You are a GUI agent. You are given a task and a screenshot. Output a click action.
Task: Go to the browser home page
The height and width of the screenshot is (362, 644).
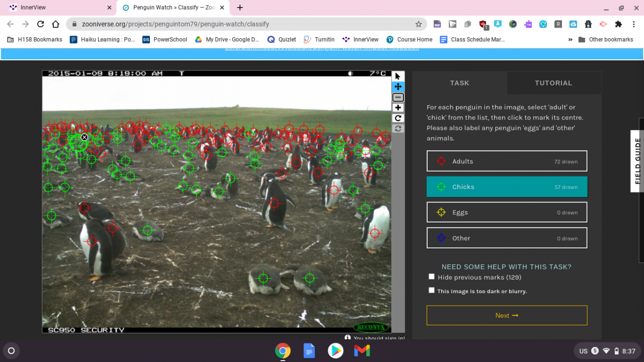56,24
